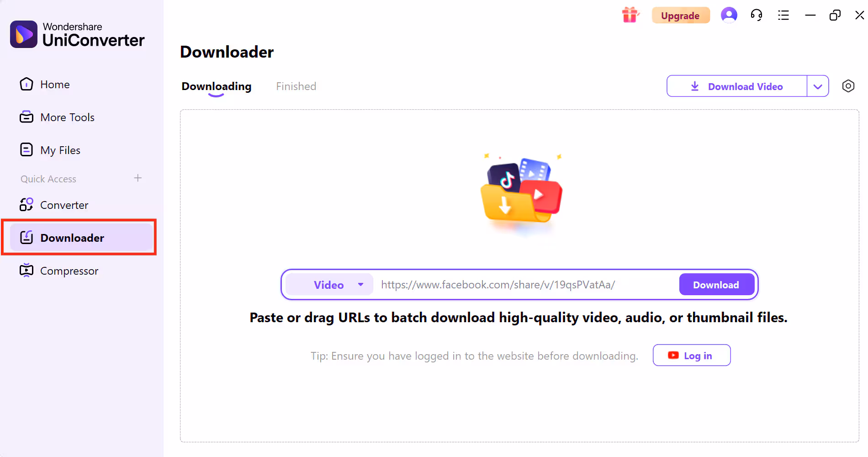
Task: Open the hamburger list menu icon
Action: pos(783,16)
